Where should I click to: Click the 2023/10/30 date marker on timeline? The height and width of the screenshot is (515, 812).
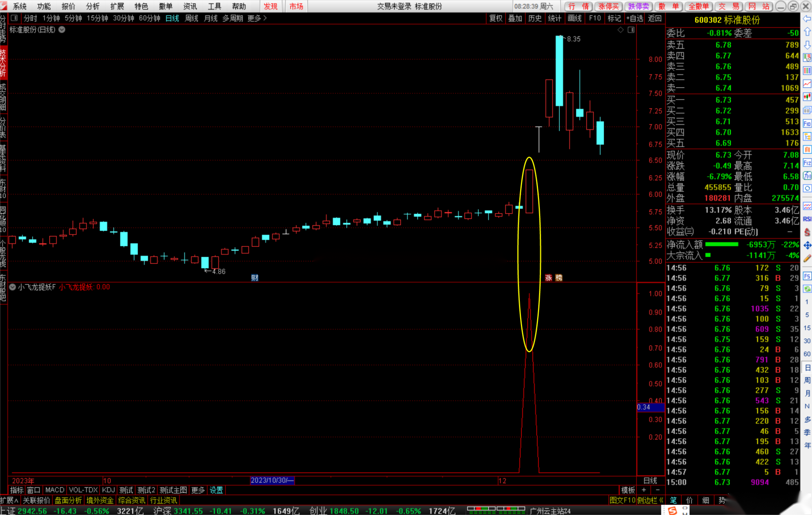(x=272, y=480)
